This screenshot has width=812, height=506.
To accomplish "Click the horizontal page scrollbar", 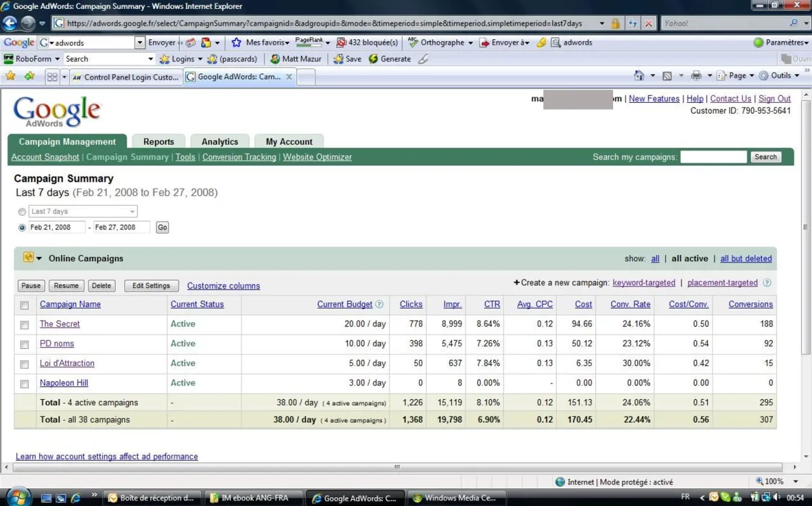I will tap(397, 467).
